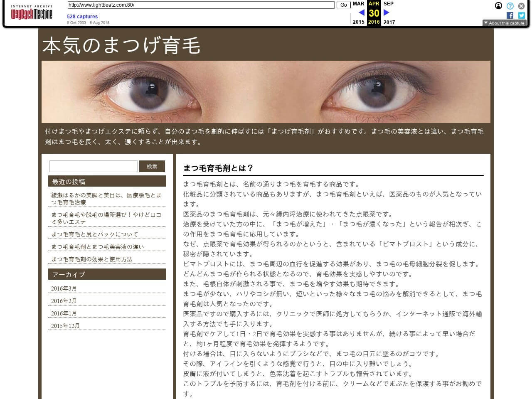Close the Wayback toolbar

521,6
